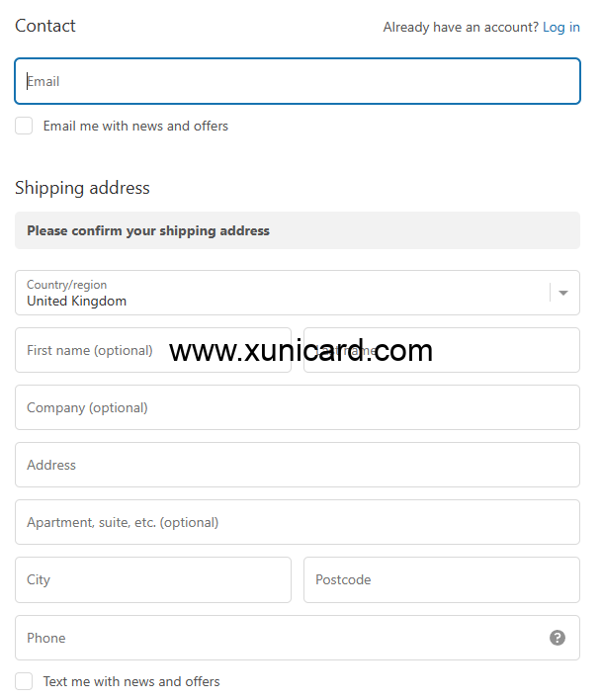This screenshot has width=601, height=700.
Task: Enable the Email me with news checkbox
Action: 24,126
